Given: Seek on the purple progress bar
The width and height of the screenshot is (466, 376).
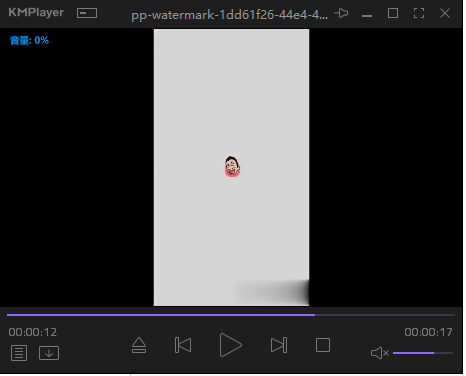Looking at the screenshot, I should [231, 315].
